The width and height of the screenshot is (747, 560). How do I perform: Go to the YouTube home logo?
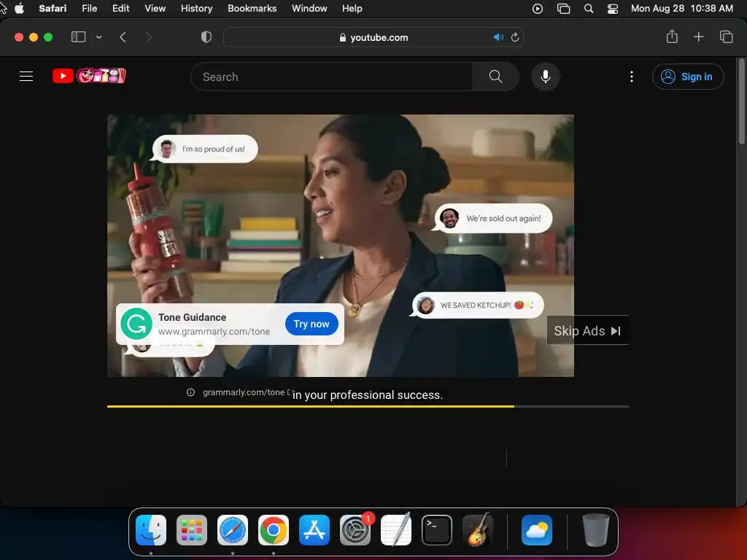pos(89,76)
